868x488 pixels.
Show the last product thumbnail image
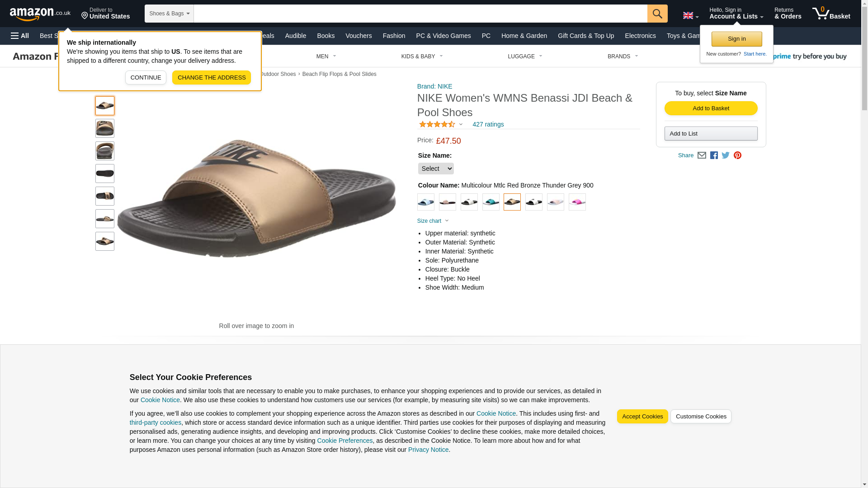point(105,241)
